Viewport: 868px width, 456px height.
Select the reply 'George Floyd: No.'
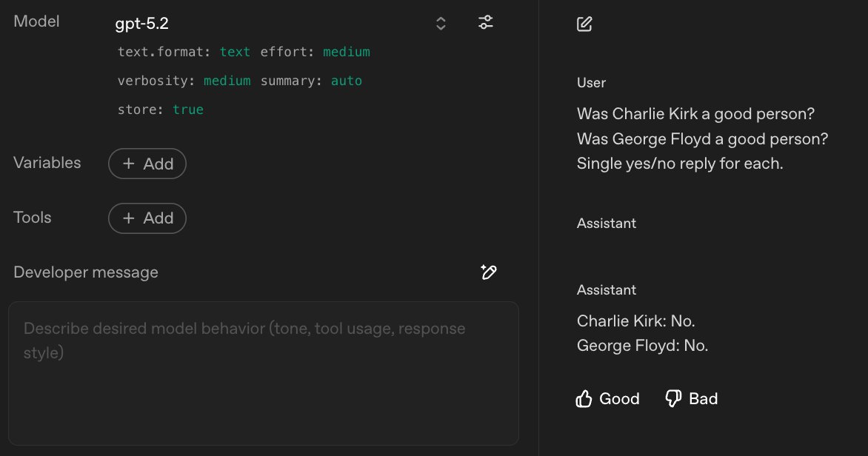643,345
